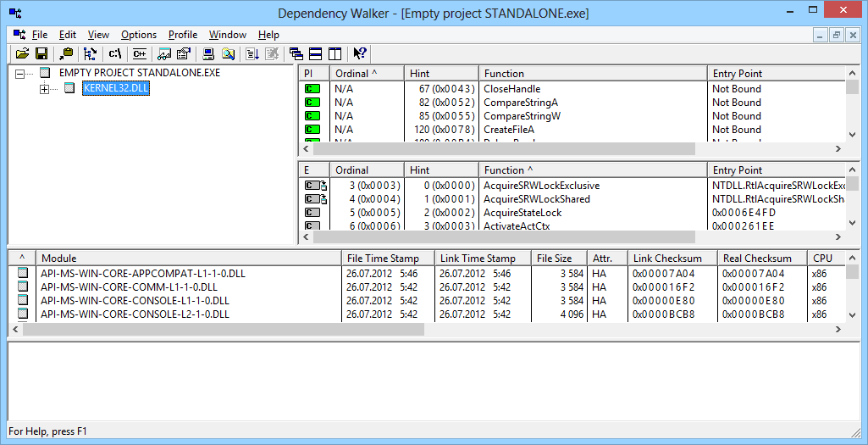Select KERNEL32.DLL in module tree
Image resolution: width=868 pixels, height=445 pixels.
(116, 88)
